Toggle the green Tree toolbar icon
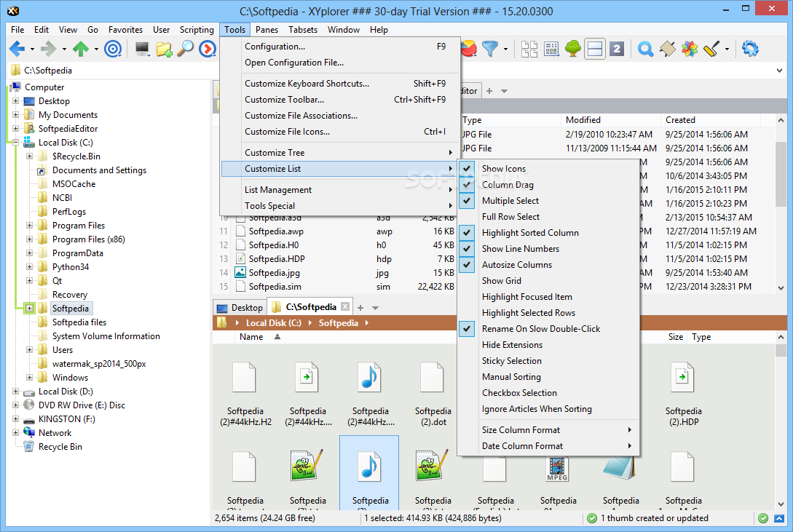 tap(573, 49)
